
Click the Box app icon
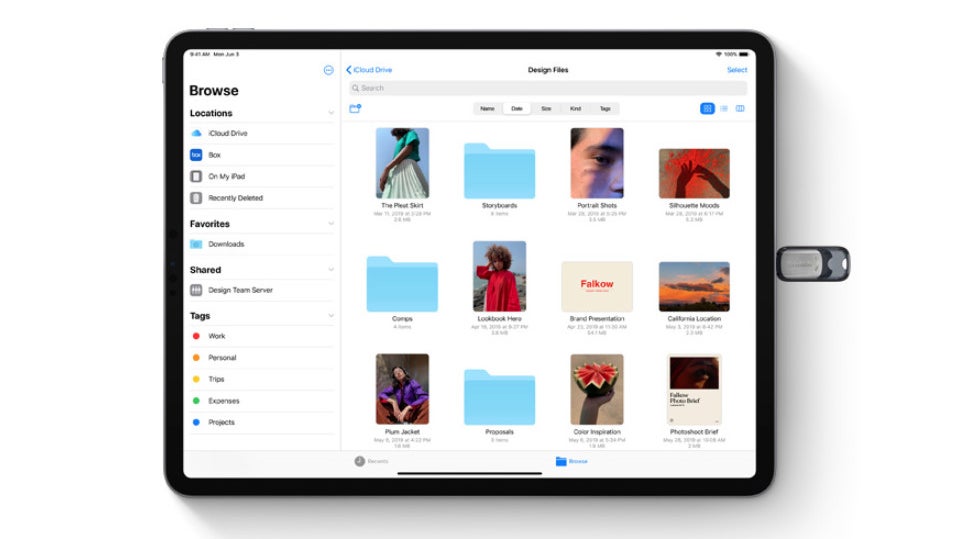(x=196, y=155)
